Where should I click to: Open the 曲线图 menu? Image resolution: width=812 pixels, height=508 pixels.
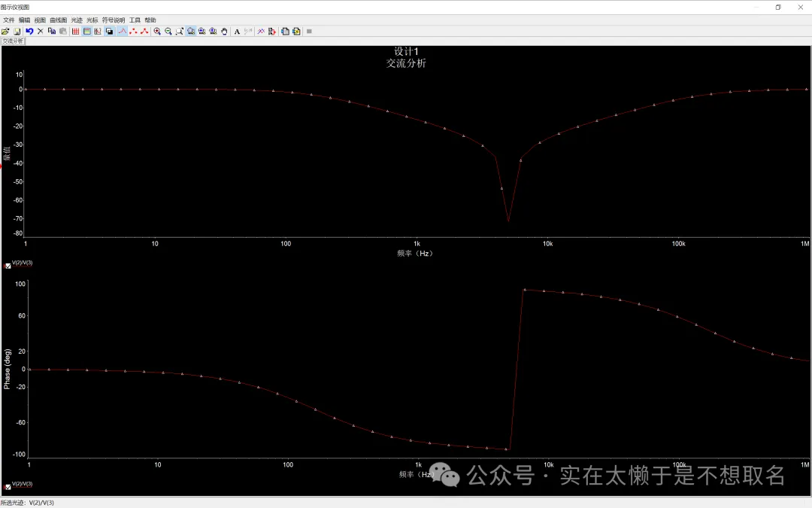coord(58,20)
